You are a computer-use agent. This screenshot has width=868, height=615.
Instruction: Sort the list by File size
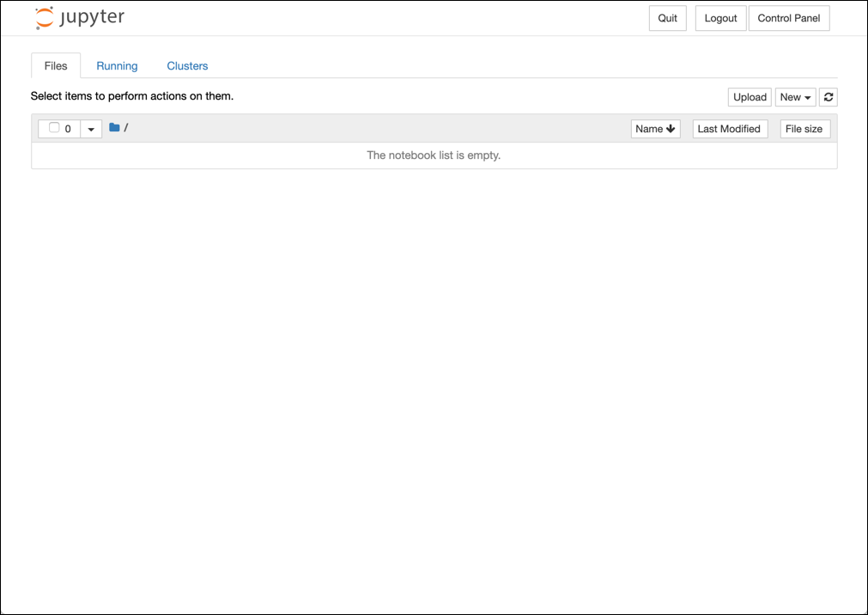coord(804,129)
